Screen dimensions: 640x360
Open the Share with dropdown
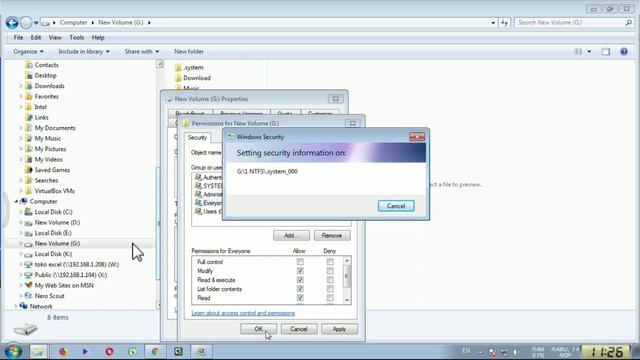(142, 51)
